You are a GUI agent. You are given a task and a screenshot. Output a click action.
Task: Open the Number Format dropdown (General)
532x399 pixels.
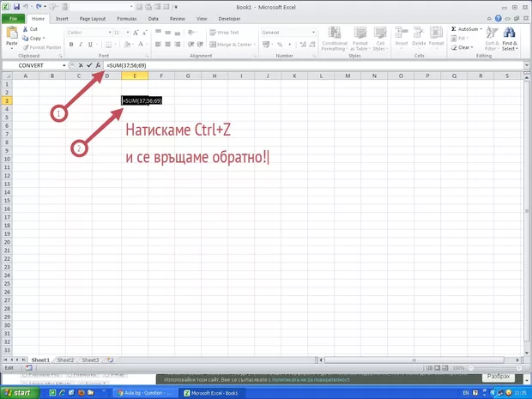[x=313, y=33]
